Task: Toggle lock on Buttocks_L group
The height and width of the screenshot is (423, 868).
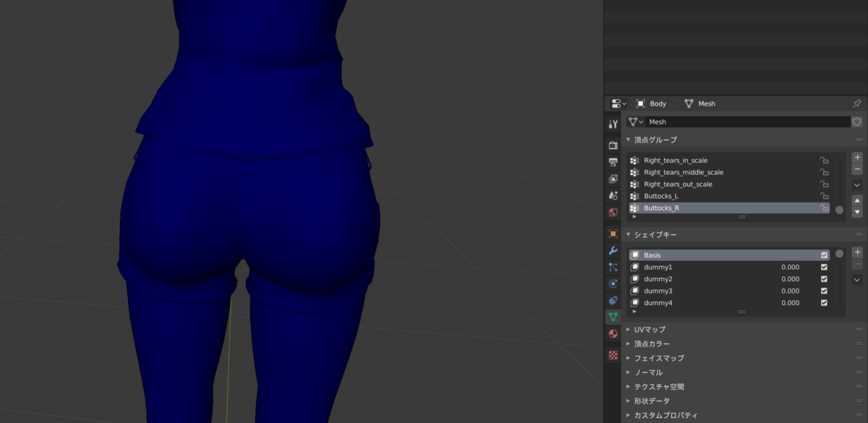Action: tap(824, 196)
